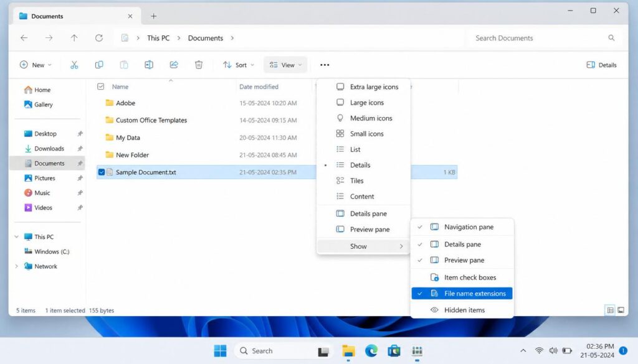Screen dimensions: 638x364
Task: Click the File Explorer taskbar icon
Action: pyautogui.click(x=348, y=350)
